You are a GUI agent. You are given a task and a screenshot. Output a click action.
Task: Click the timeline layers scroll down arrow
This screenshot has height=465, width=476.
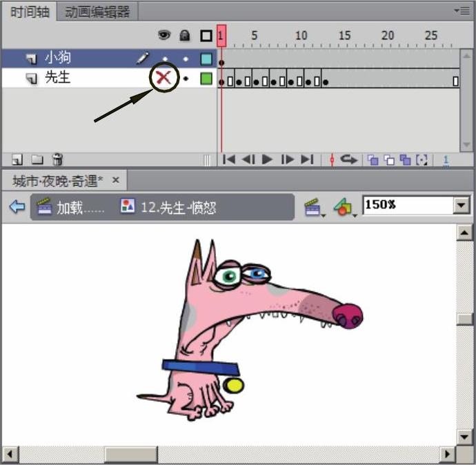point(466,144)
